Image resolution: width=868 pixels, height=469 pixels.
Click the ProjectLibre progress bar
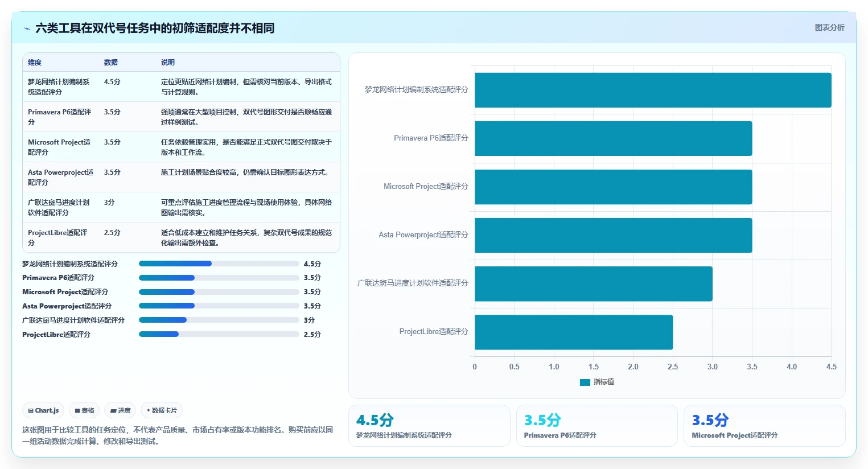[219, 334]
